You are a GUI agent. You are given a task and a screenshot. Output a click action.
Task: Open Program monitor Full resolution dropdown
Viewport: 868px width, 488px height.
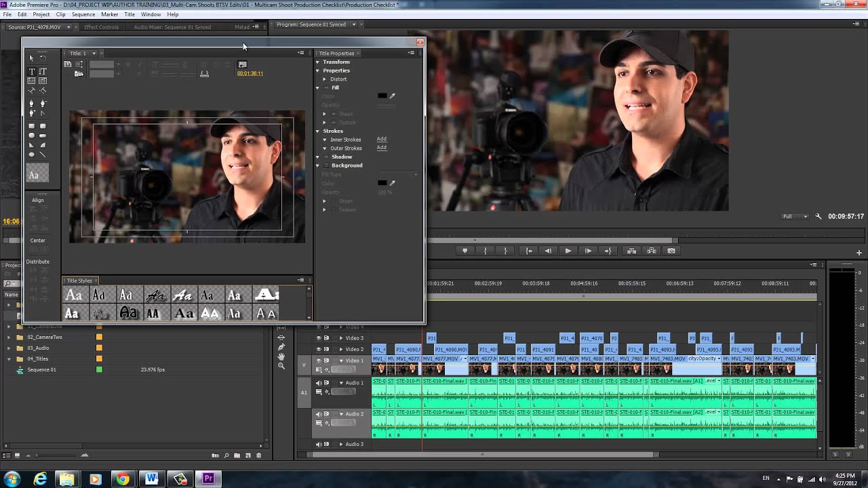[795, 216]
